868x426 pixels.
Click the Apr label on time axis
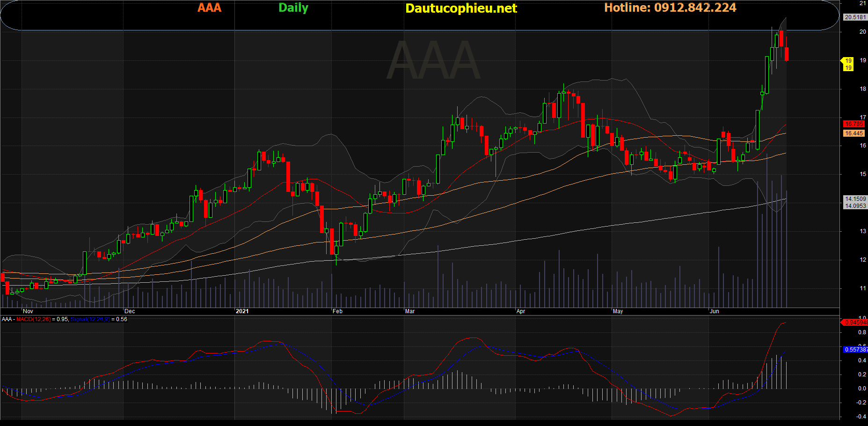[x=521, y=311]
